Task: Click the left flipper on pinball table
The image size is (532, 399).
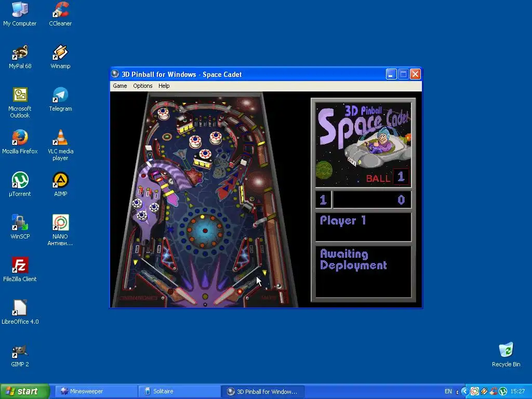Action: pyautogui.click(x=186, y=296)
